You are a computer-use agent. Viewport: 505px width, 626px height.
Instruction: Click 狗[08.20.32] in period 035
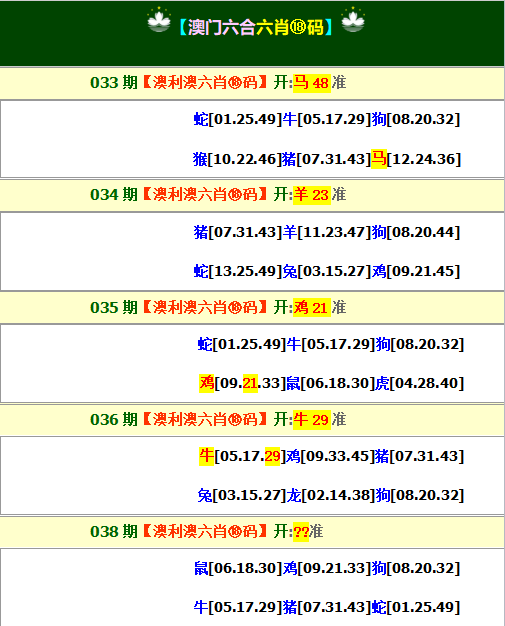420,344
